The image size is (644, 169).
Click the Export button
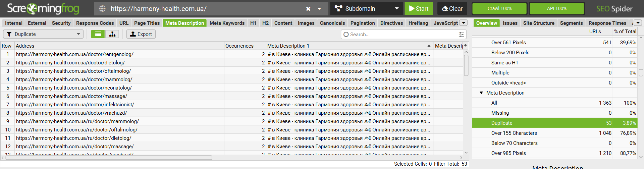(x=141, y=34)
